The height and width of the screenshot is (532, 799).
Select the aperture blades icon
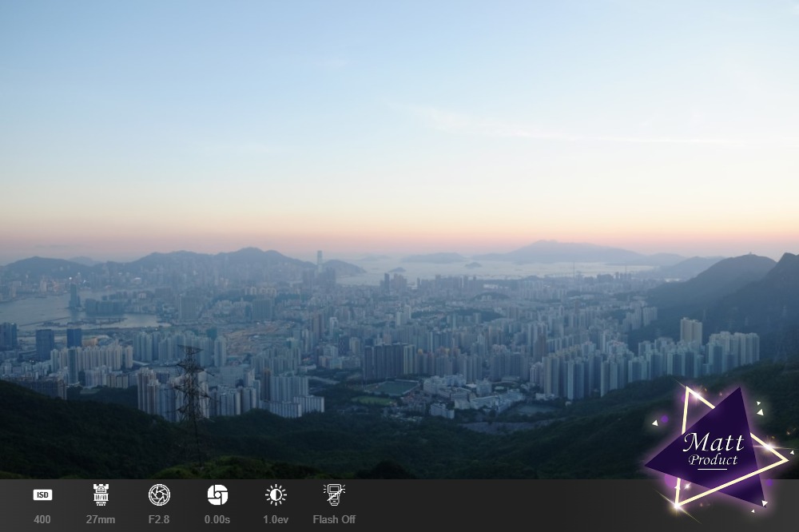159,495
